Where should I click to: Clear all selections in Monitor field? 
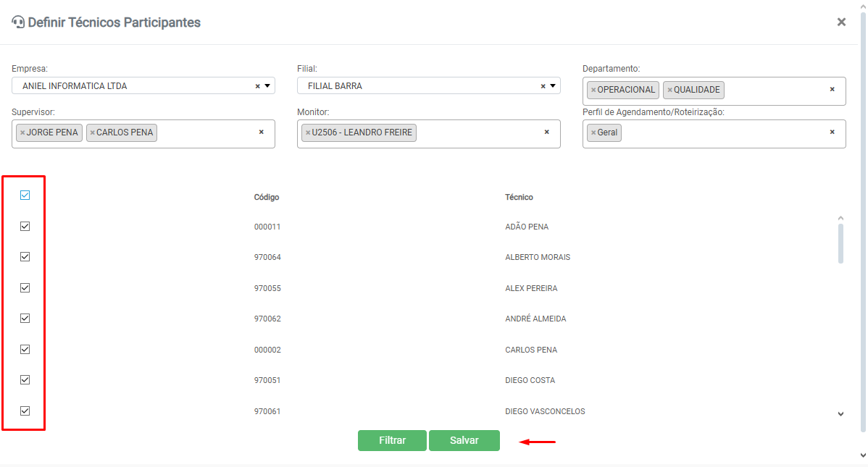pyautogui.click(x=546, y=132)
